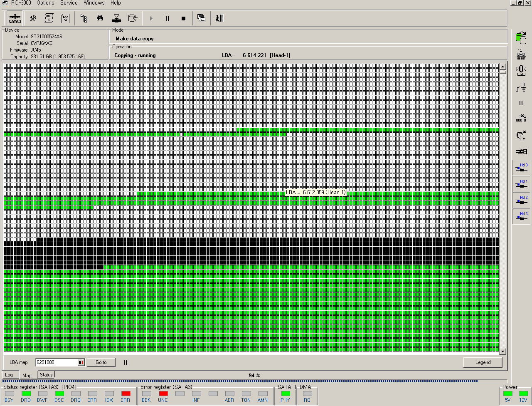This screenshot has height=406, width=532.
Task: Click the green disk copy icon in sidebar
Action: pos(521,37)
